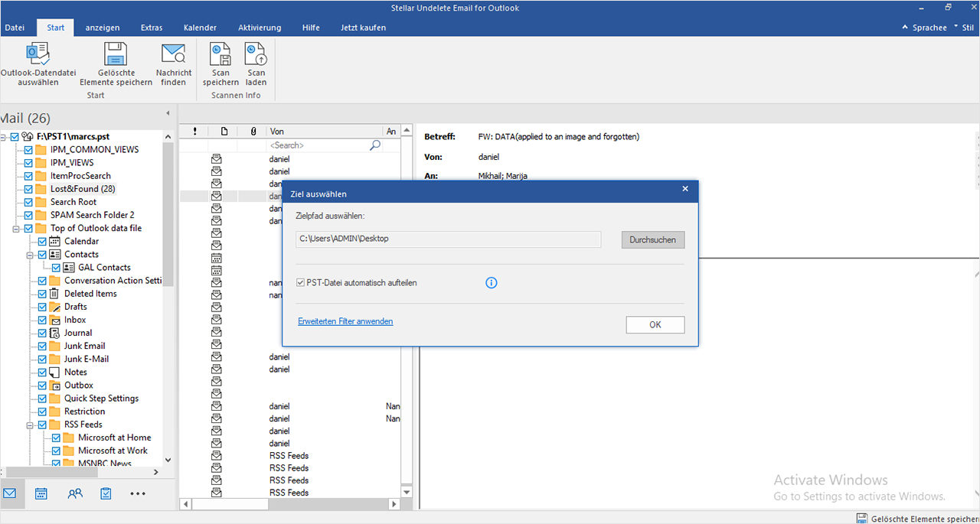Uncheck the Inbox folder checkbox
This screenshot has height=524, width=980.
[x=42, y=320]
